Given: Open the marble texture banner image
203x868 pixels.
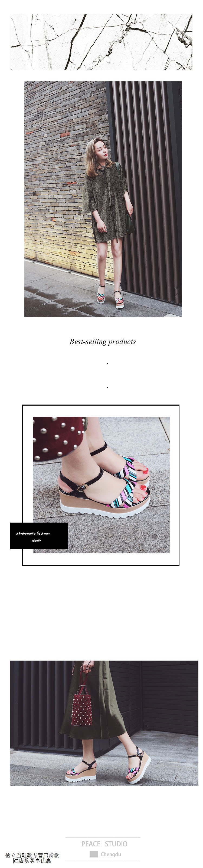Looking at the screenshot, I should point(101,42).
